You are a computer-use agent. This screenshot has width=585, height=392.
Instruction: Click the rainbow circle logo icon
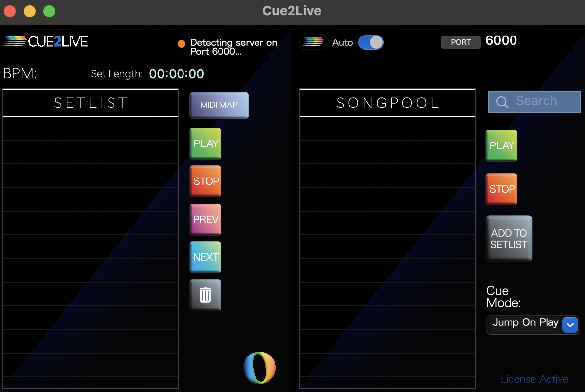tap(259, 367)
